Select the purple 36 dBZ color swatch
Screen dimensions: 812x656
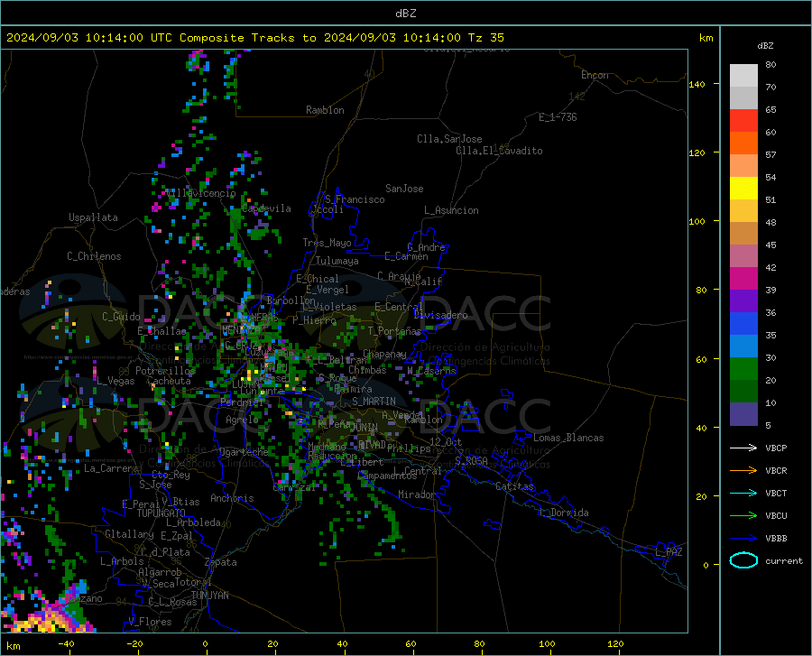pyautogui.click(x=743, y=301)
